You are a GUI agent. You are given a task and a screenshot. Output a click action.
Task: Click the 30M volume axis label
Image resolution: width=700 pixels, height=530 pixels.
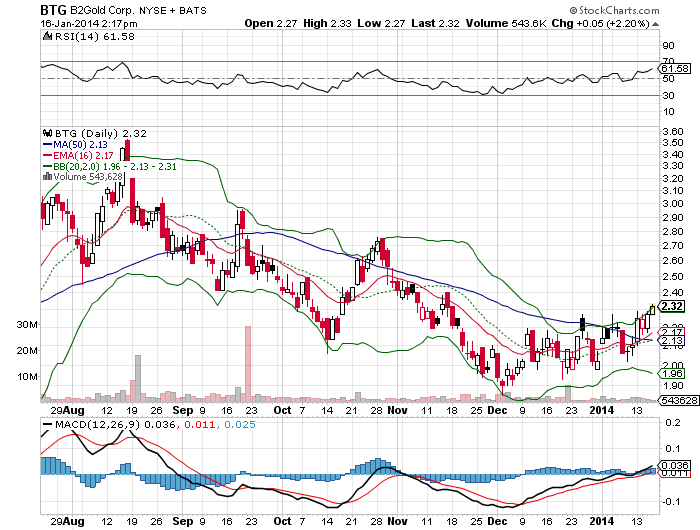click(27, 325)
